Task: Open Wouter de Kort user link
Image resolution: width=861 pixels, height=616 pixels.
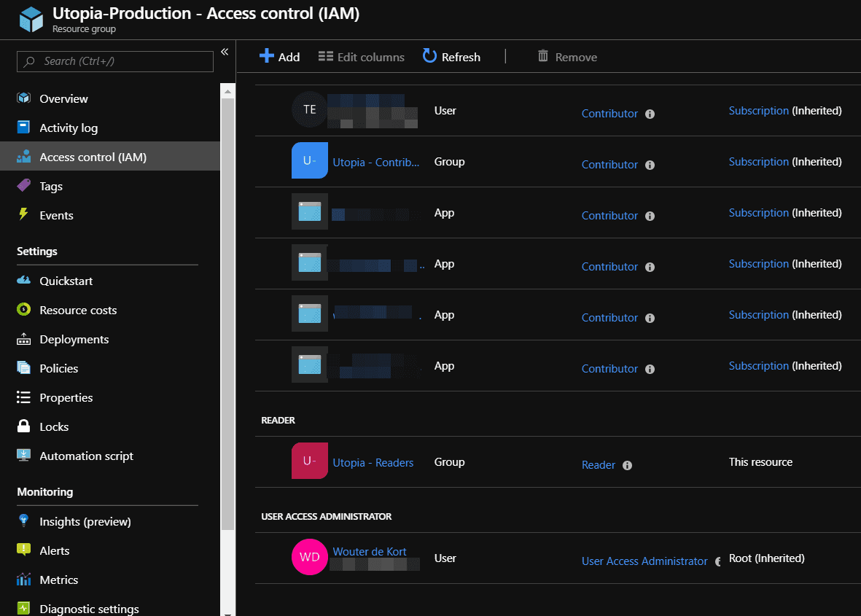Action: pos(370,551)
